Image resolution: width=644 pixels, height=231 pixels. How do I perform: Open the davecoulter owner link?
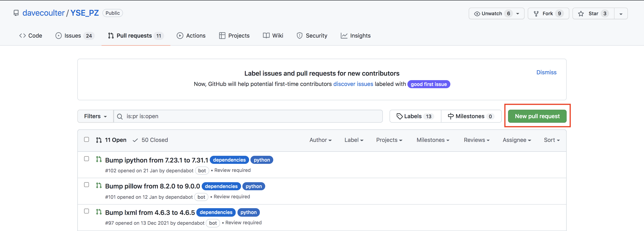click(x=44, y=13)
